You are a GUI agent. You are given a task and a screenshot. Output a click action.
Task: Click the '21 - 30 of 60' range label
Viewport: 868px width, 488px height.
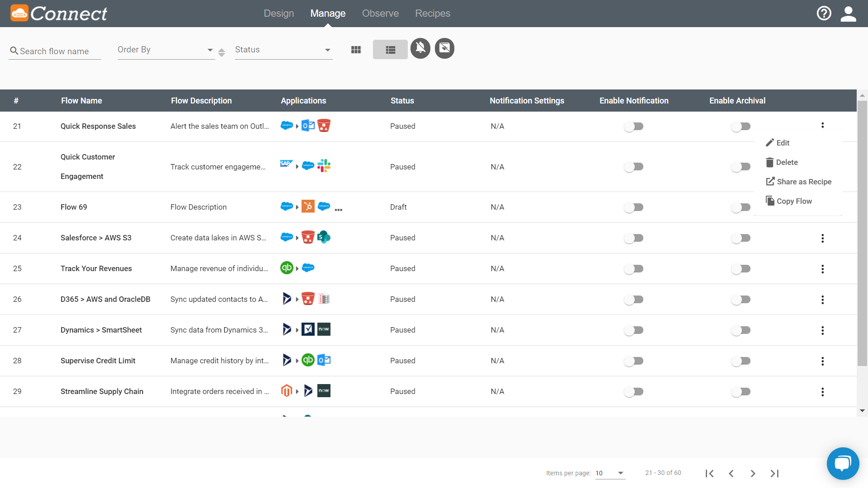663,473
